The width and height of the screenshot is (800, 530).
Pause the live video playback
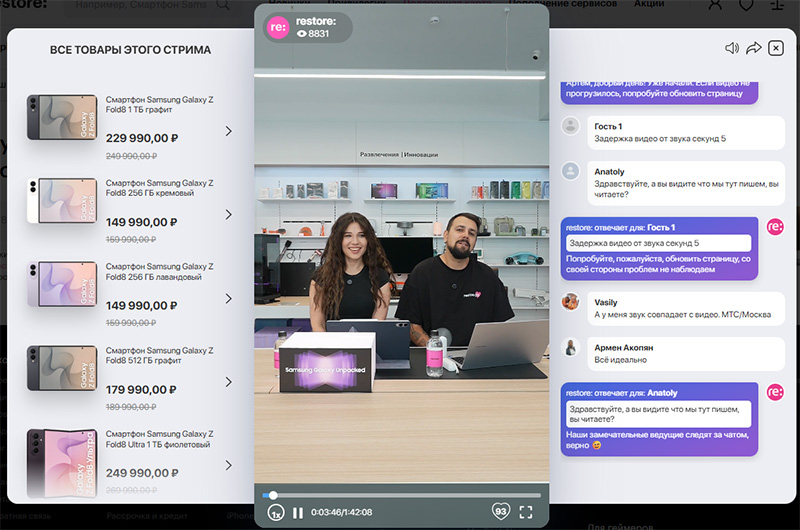tap(298, 513)
